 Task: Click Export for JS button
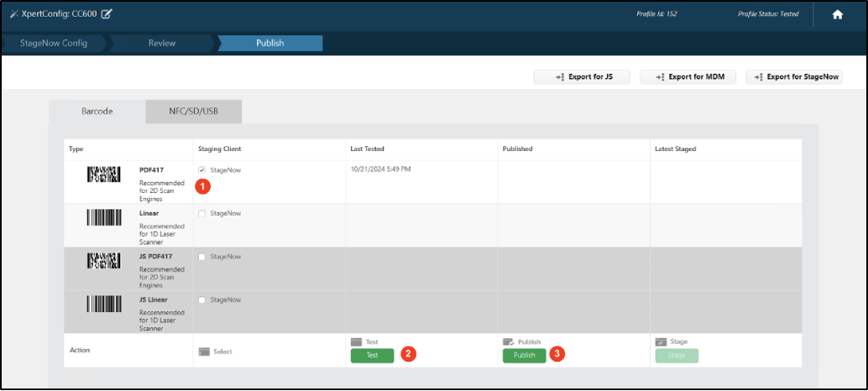(x=582, y=77)
